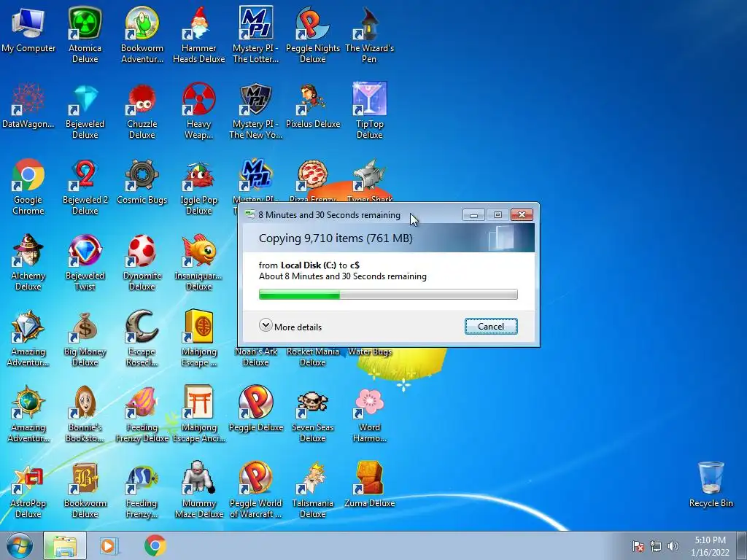Open the Recycle Bin
The width and height of the screenshot is (747, 560).
point(711,484)
